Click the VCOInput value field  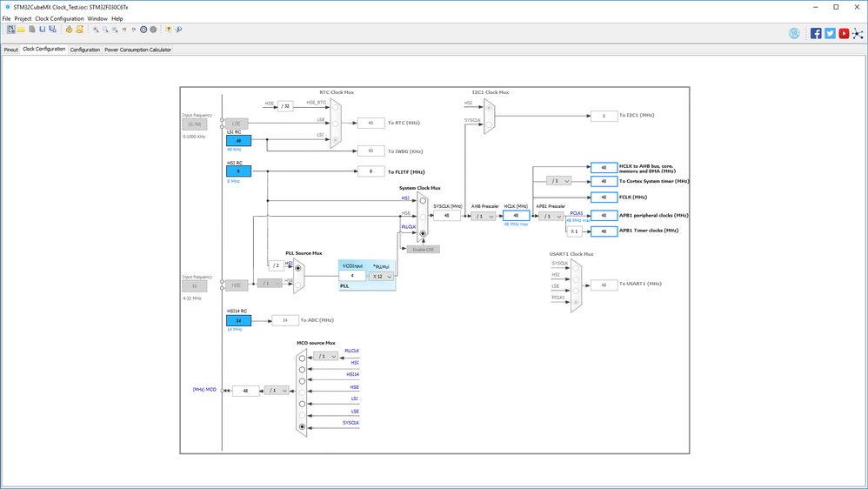click(x=352, y=276)
